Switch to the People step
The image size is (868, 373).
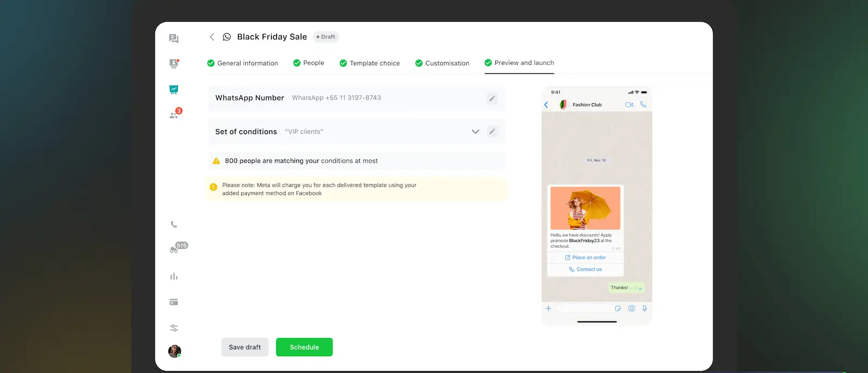(309, 63)
